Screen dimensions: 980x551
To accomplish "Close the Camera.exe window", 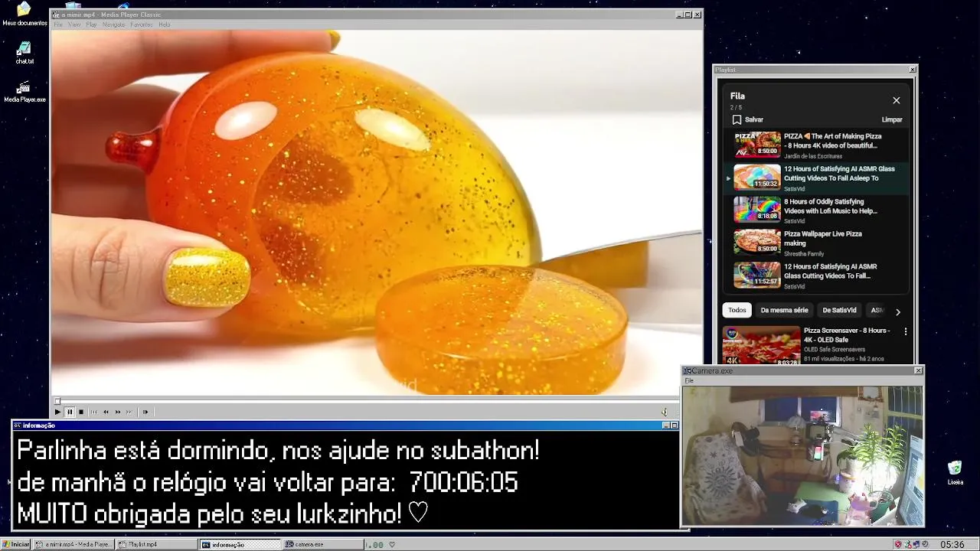I will pyautogui.click(x=918, y=371).
